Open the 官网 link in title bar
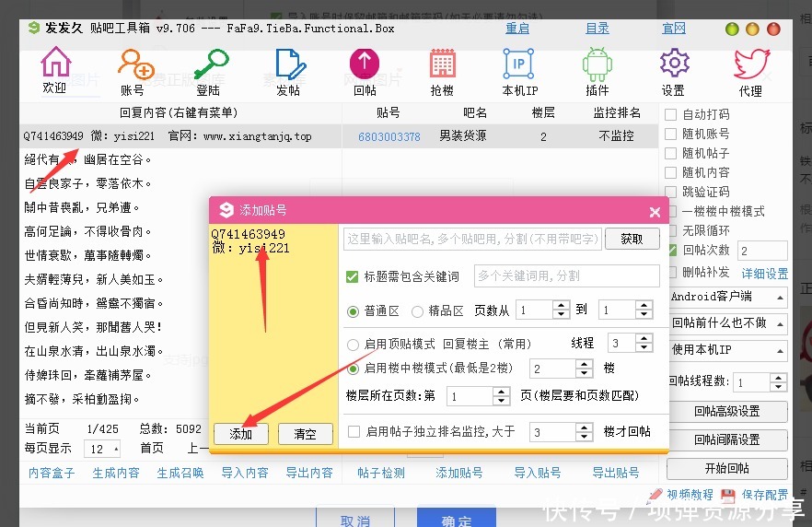The height and width of the screenshot is (527, 812). click(x=674, y=29)
